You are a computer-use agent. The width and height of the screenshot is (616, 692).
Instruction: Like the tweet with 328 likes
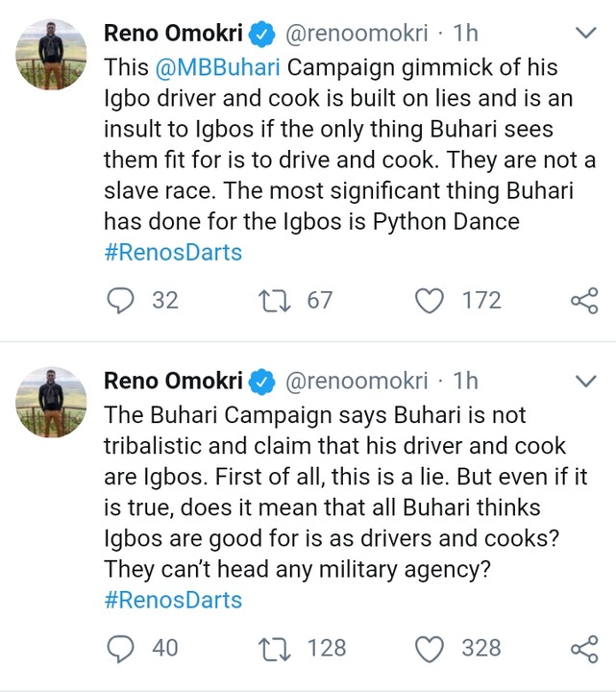(x=428, y=649)
